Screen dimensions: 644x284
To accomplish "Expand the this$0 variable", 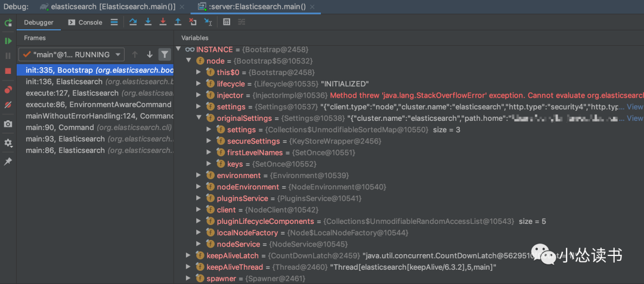I will (199, 72).
